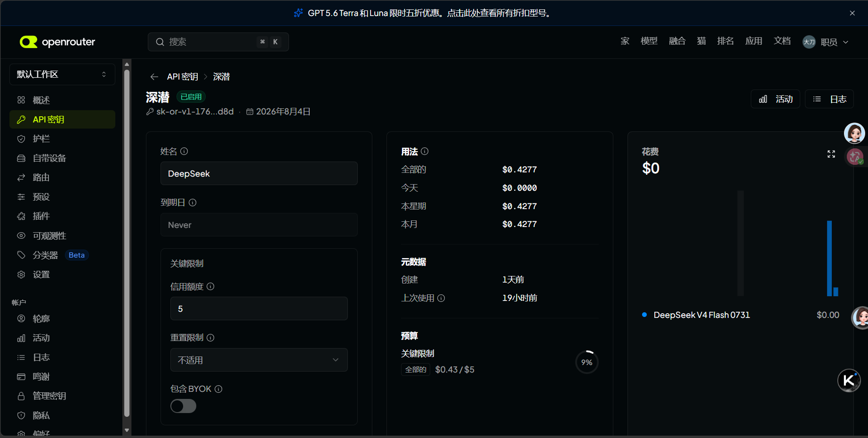
Task: Click the OpenRouter logo icon
Action: (28, 42)
